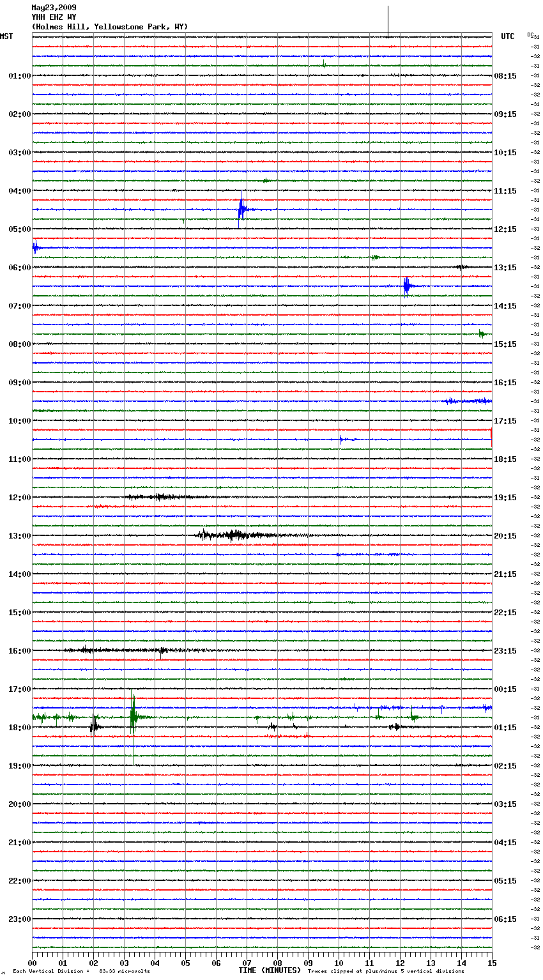Select the 10:00 MST hour label
This screenshot has width=543, height=980.
tap(19, 421)
